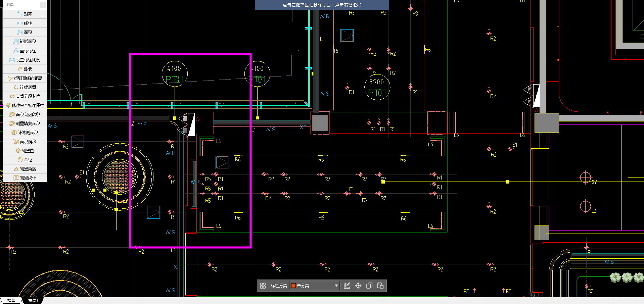Select 半径 radius measurement
Viewport: 644px width, 304px height.
pos(25,160)
